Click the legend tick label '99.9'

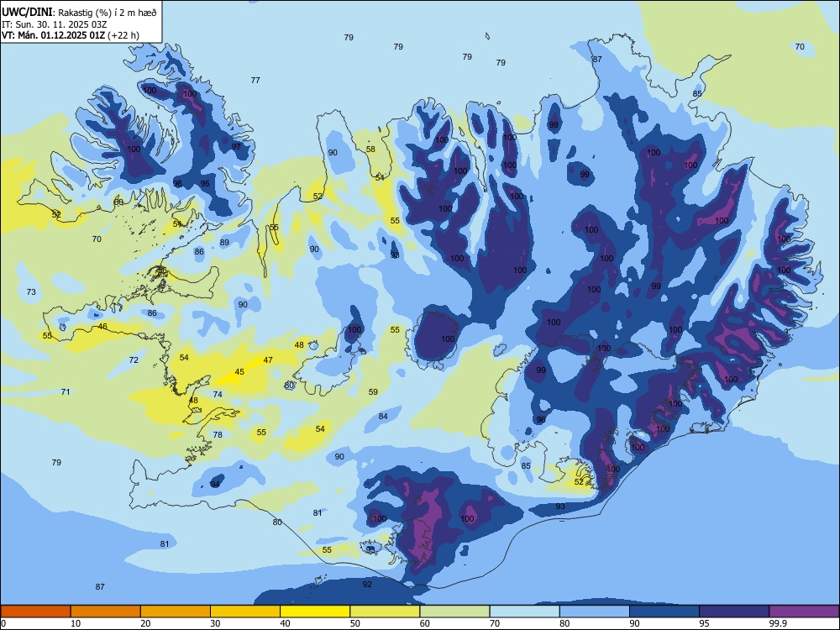click(x=777, y=623)
